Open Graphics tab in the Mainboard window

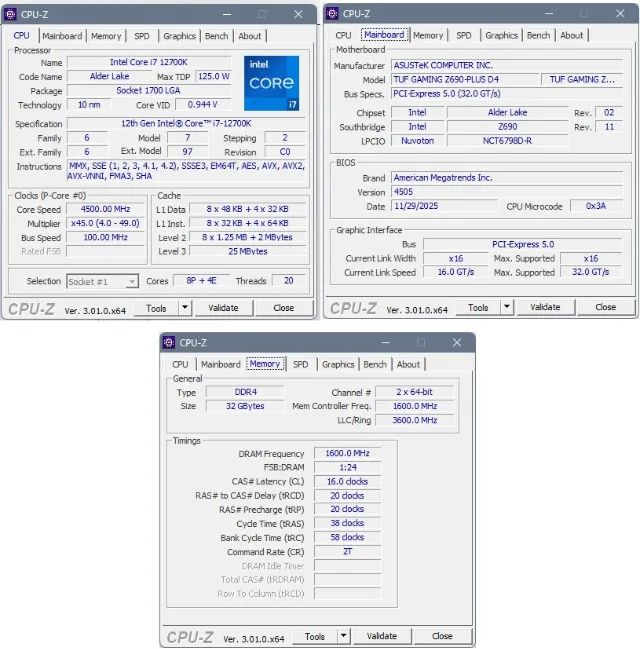click(501, 35)
